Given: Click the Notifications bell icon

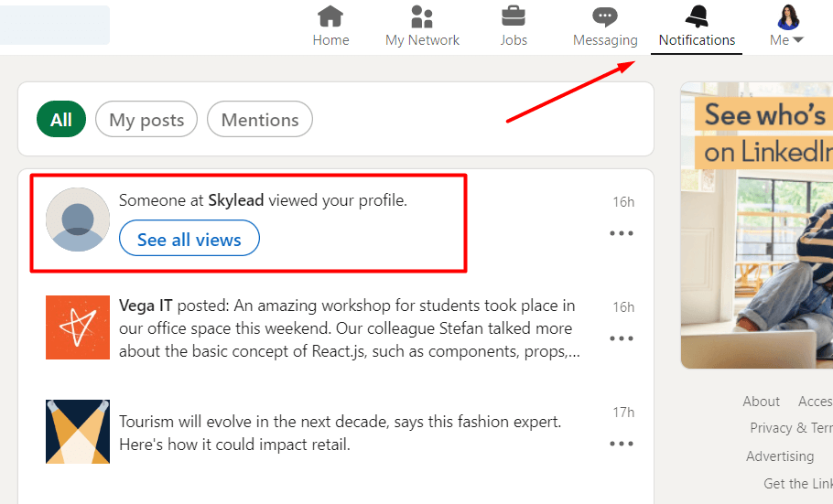Looking at the screenshot, I should [x=698, y=16].
